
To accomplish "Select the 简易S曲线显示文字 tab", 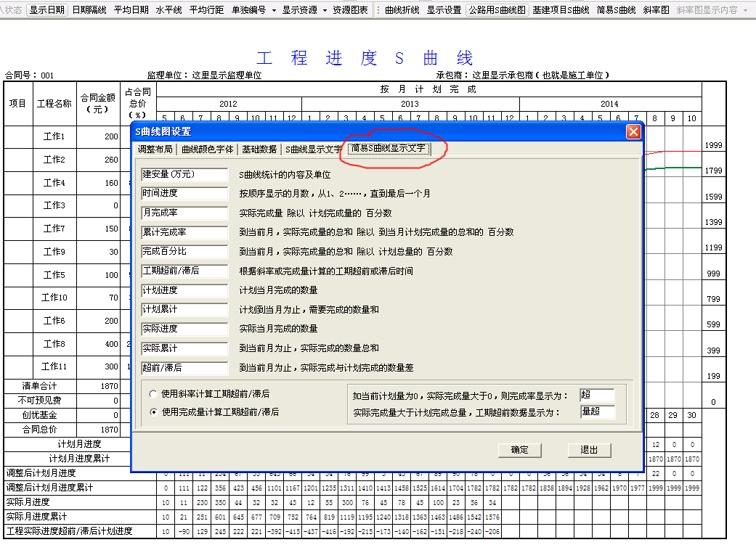I will click(389, 149).
